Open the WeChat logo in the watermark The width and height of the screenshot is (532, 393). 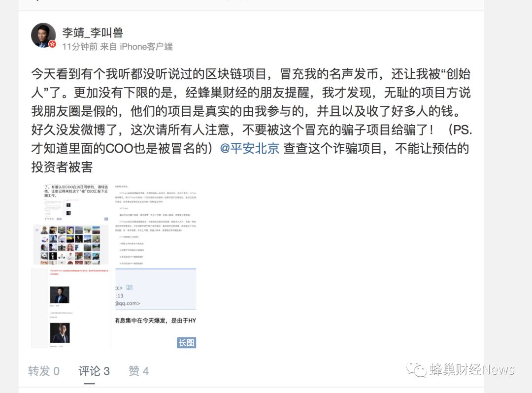[416, 369]
